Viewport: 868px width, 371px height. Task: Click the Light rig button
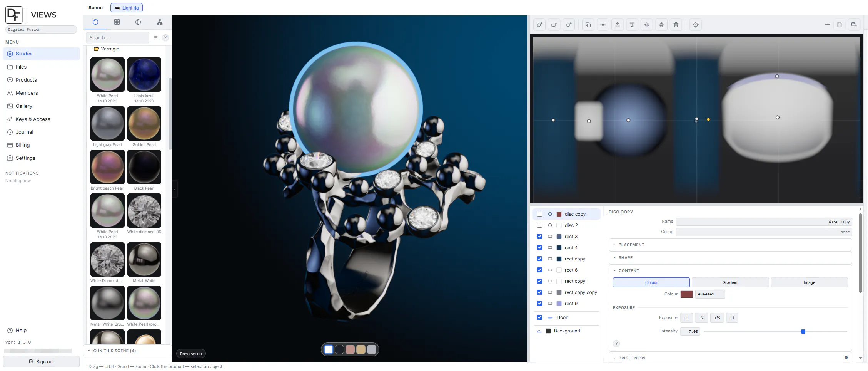click(127, 8)
